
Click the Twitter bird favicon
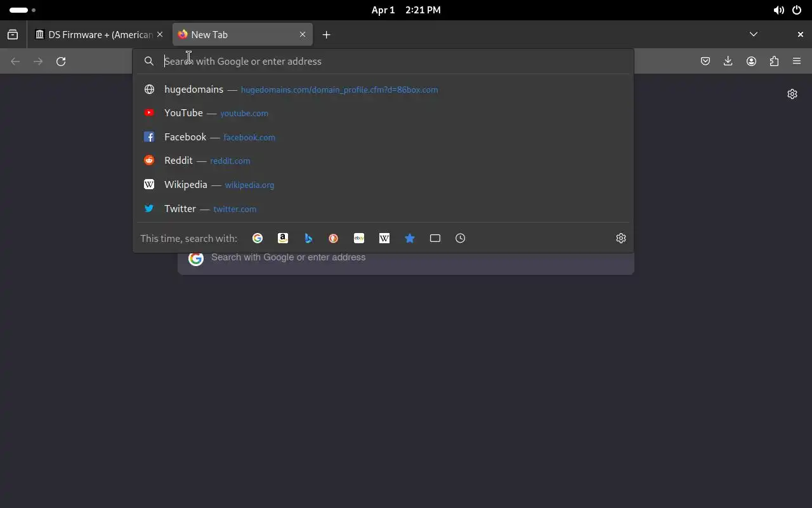[149, 209]
